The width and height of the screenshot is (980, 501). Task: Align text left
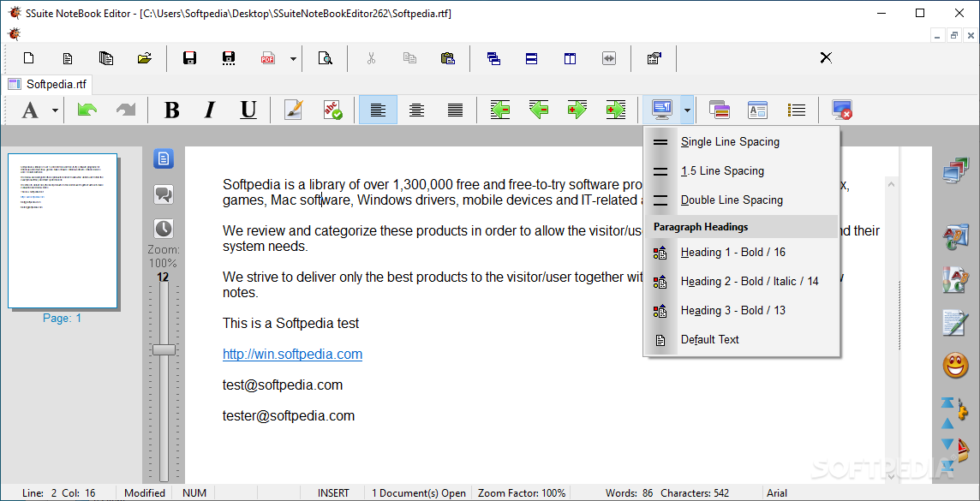pos(378,110)
